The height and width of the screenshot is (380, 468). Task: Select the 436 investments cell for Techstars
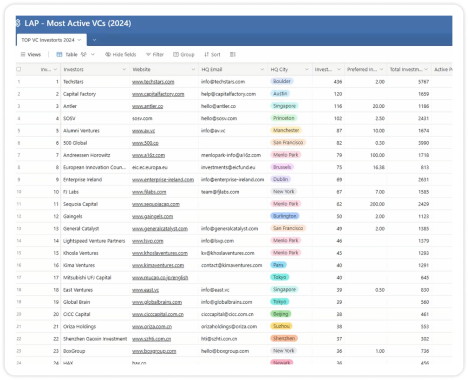pyautogui.click(x=328, y=82)
